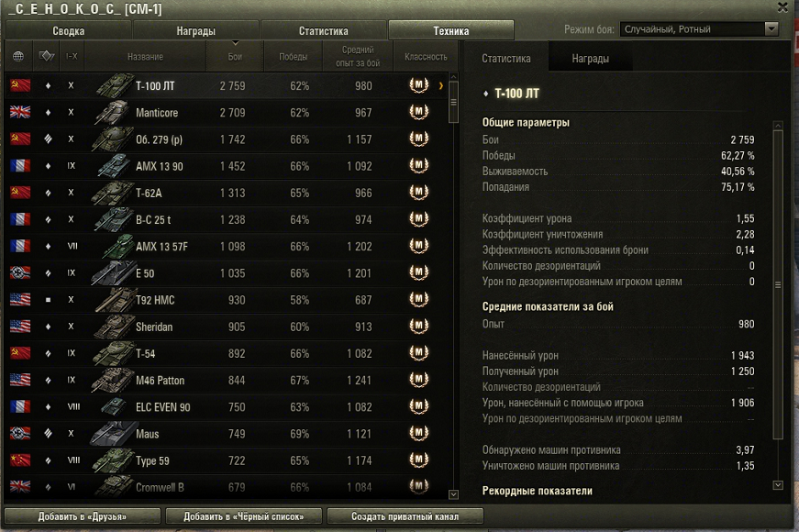Sort vehicles by nation globe icon
The width and height of the screenshot is (799, 532).
[x=18, y=56]
